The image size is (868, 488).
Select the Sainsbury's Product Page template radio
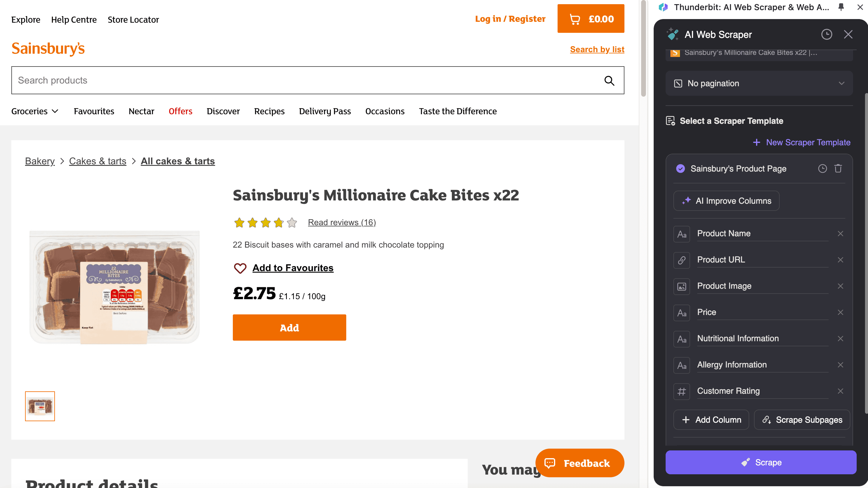(x=680, y=169)
